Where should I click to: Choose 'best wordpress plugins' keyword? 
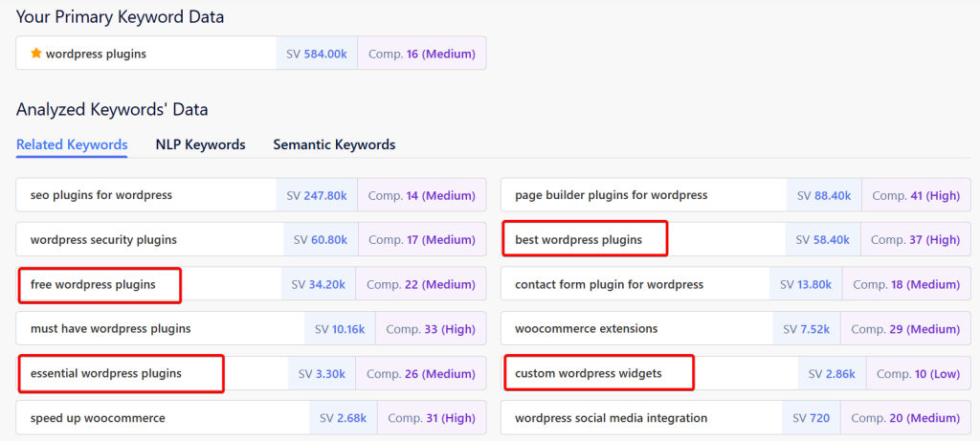click(x=578, y=239)
